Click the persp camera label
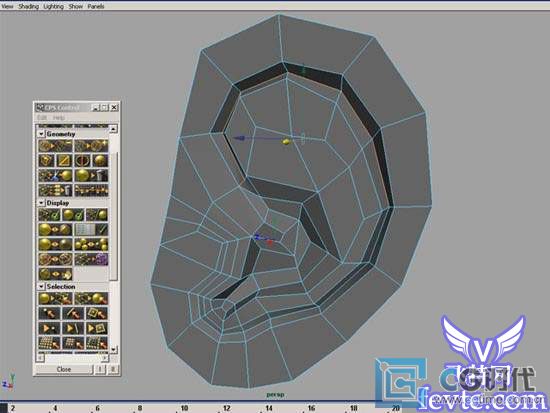 (x=275, y=395)
